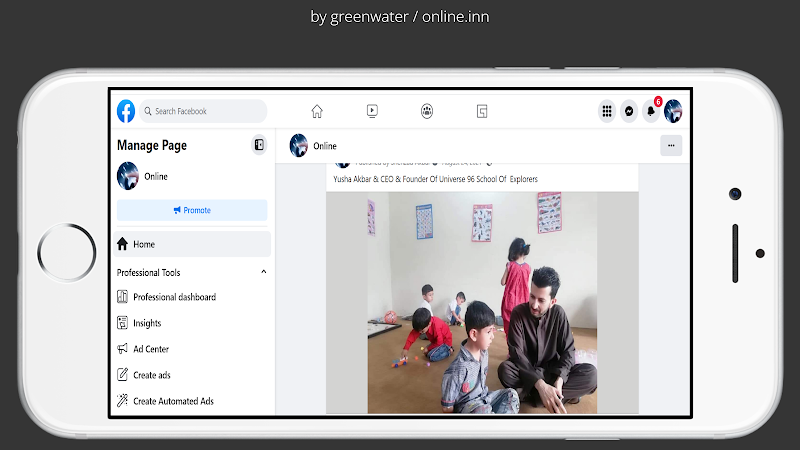
Task: Click the Facebook logo icon
Action: pyautogui.click(x=126, y=111)
